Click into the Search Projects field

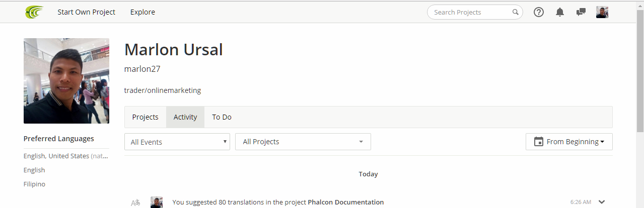pos(471,12)
